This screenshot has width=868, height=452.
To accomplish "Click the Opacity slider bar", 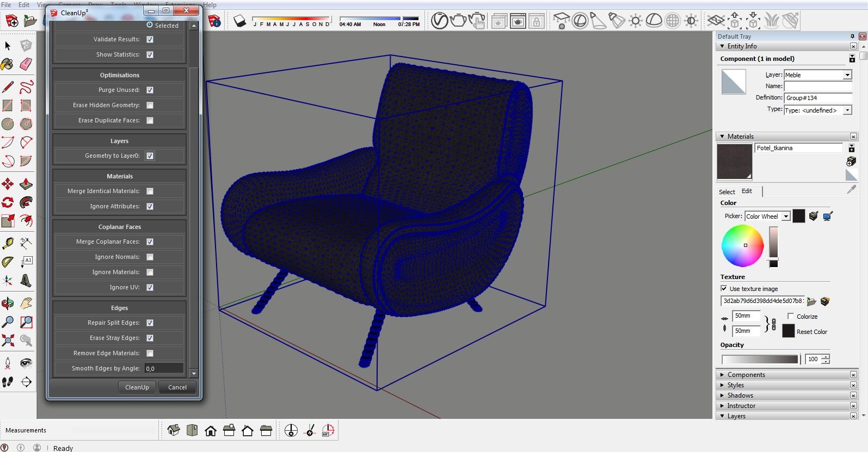I will tap(759, 360).
